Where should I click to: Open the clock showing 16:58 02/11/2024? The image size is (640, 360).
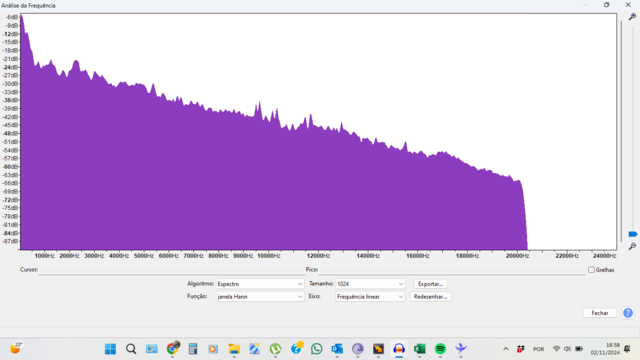tap(605, 349)
